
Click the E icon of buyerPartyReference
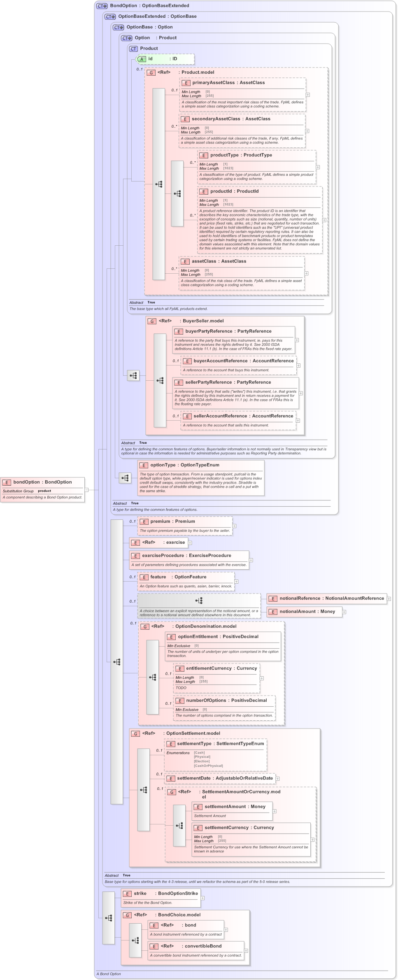179,332
